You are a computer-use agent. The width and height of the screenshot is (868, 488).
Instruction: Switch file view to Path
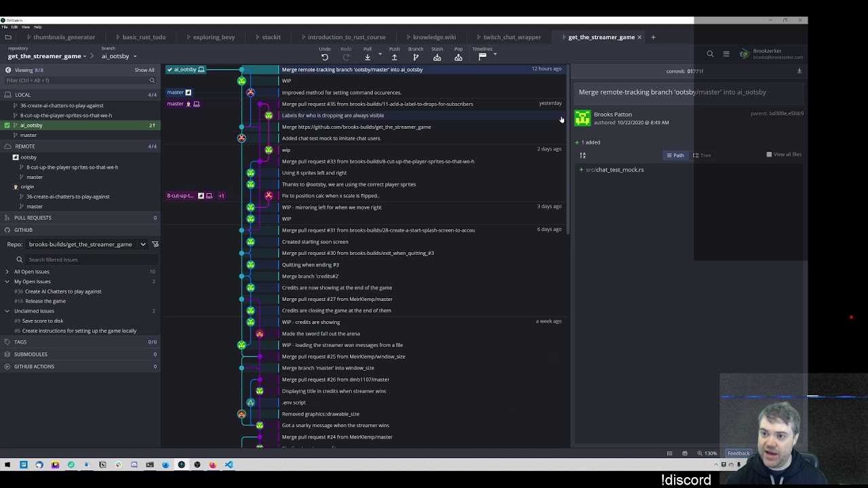point(675,155)
